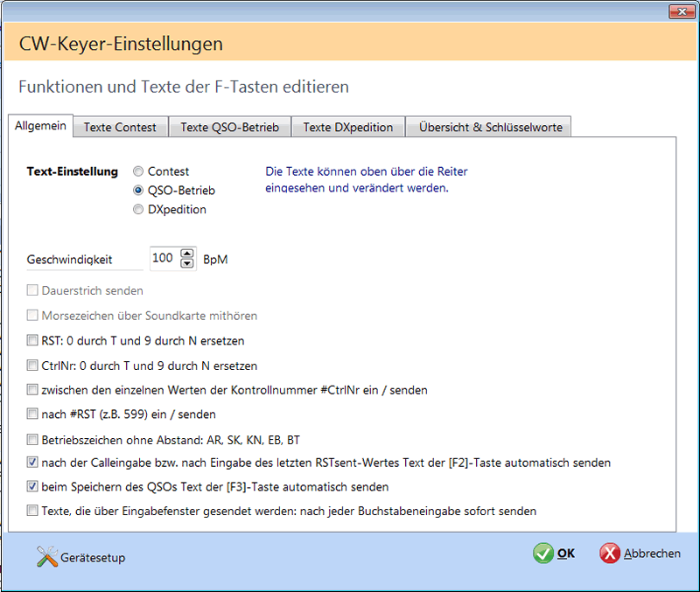Click the BpM unit label

215,260
